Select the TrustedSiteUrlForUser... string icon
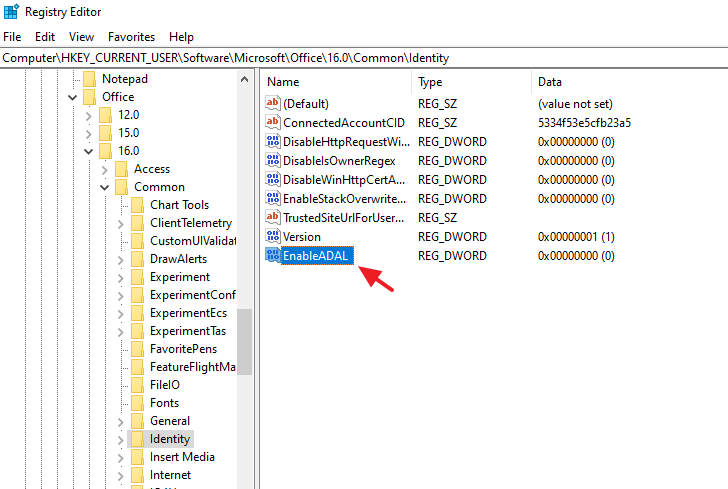The width and height of the screenshot is (728, 489). tap(273, 217)
